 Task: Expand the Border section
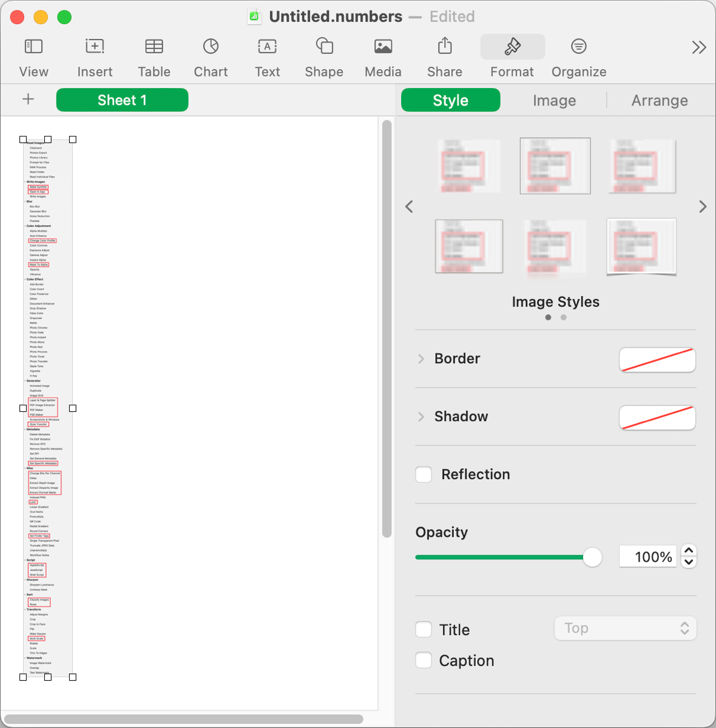[x=421, y=359]
